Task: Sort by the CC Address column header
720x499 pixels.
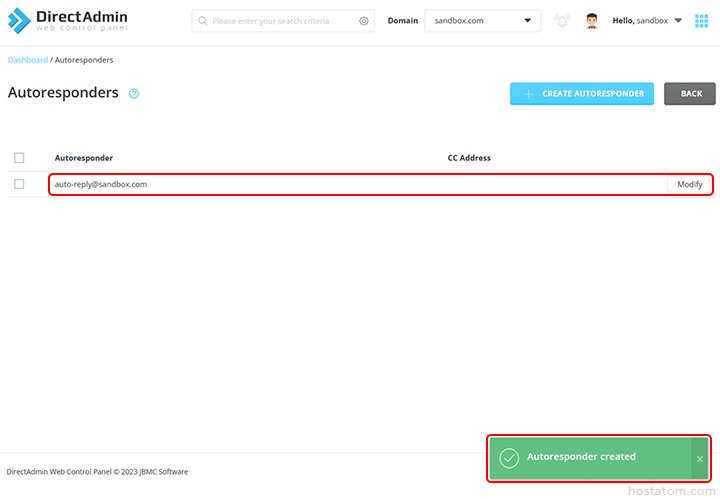Action: (x=469, y=158)
